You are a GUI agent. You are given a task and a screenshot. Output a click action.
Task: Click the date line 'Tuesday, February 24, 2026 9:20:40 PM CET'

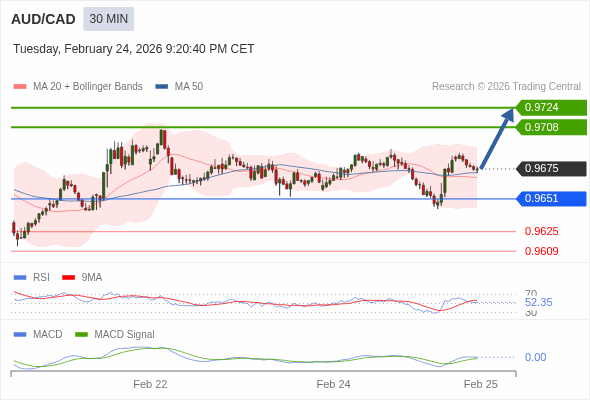tap(134, 49)
